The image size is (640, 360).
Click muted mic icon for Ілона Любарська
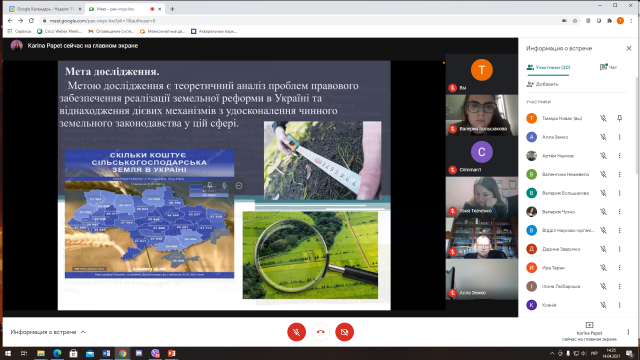coord(603,287)
